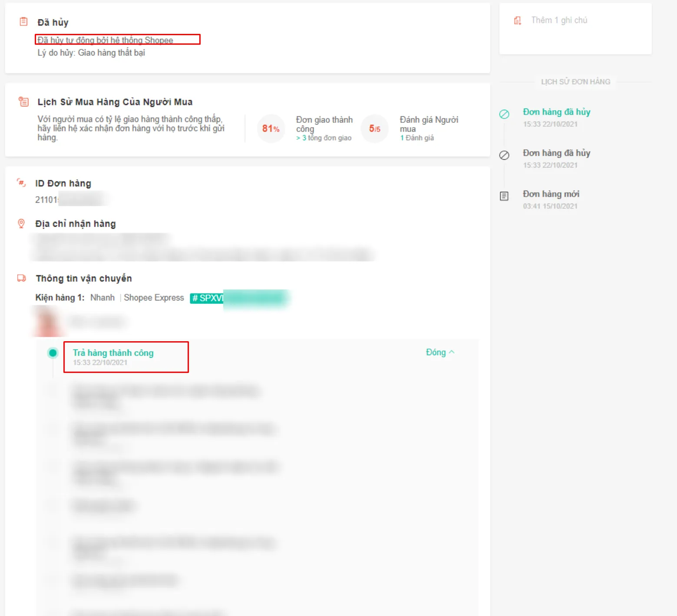677x616 pixels.
Task: Click the 5/5 buyer rating badge
Action: pyautogui.click(x=374, y=128)
